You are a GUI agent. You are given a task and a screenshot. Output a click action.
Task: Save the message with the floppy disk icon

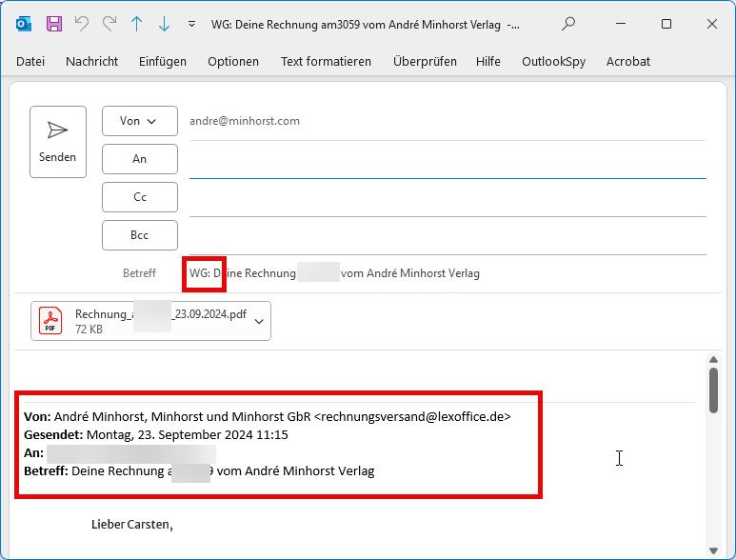click(54, 24)
